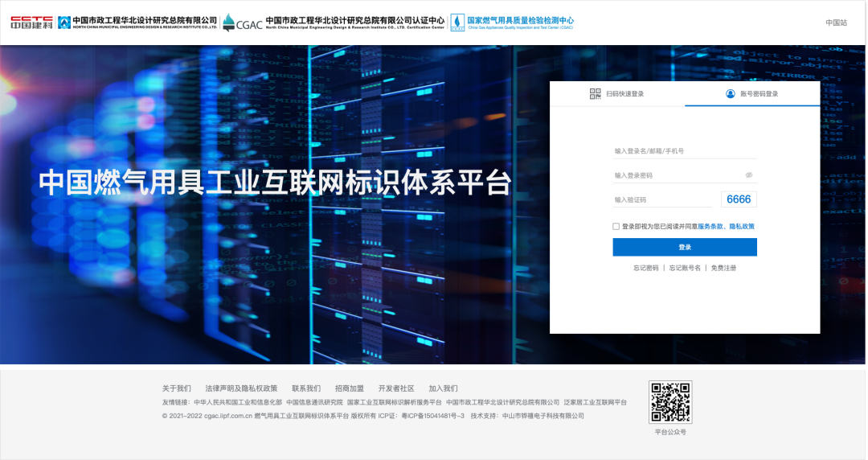Open the 中国站 site selector
The image size is (868, 460).
tap(836, 23)
